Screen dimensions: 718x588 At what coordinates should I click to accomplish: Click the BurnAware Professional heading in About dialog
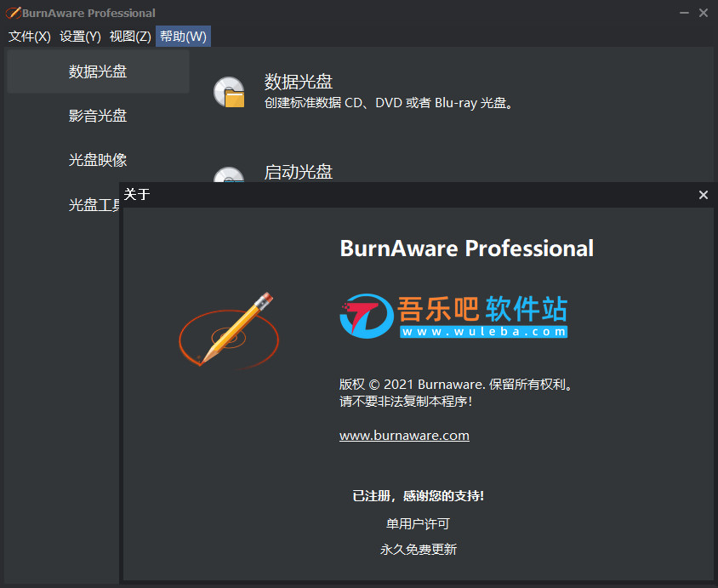click(466, 248)
